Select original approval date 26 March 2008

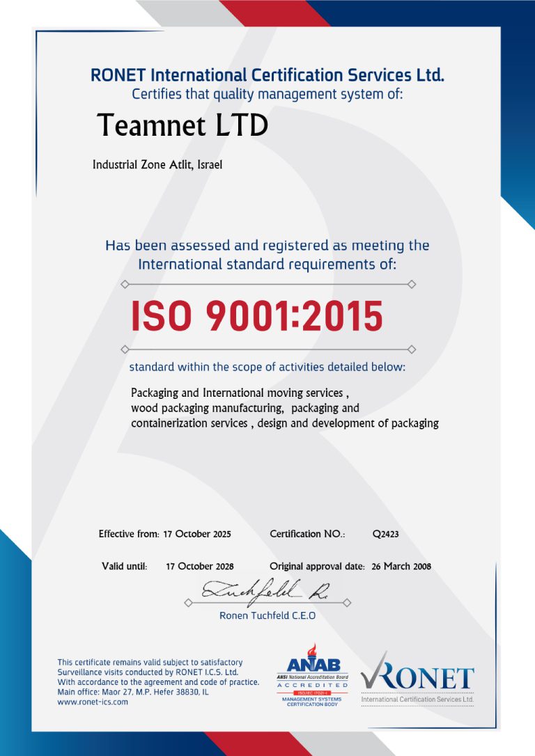tap(401, 567)
